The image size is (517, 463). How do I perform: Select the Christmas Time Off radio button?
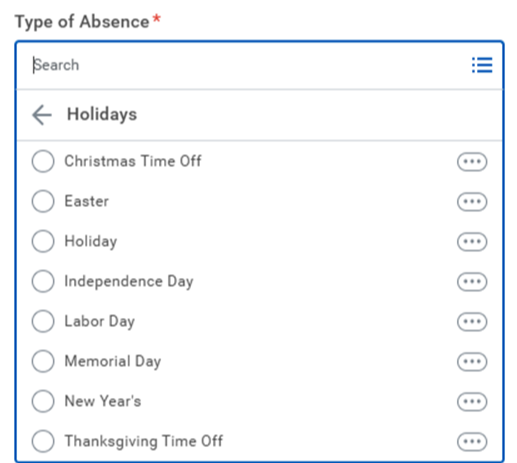click(x=43, y=161)
